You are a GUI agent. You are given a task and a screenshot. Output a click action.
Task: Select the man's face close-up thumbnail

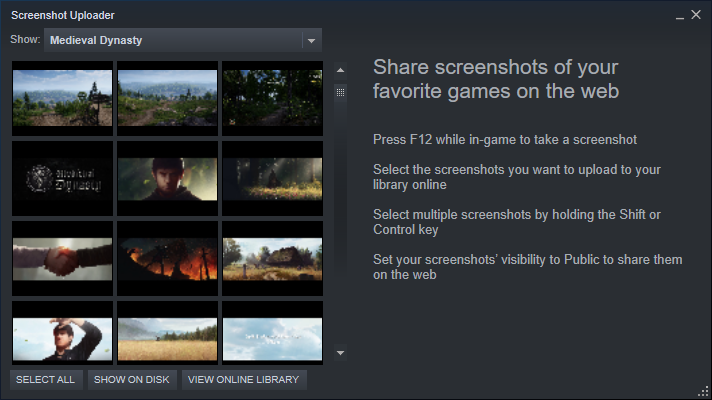[x=168, y=178]
